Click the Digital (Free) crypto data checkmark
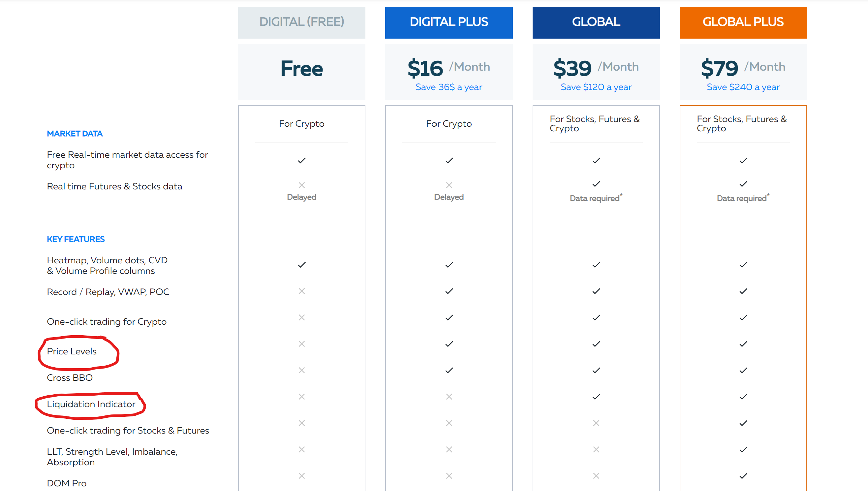Screen dimensions: 868x491 [301, 160]
